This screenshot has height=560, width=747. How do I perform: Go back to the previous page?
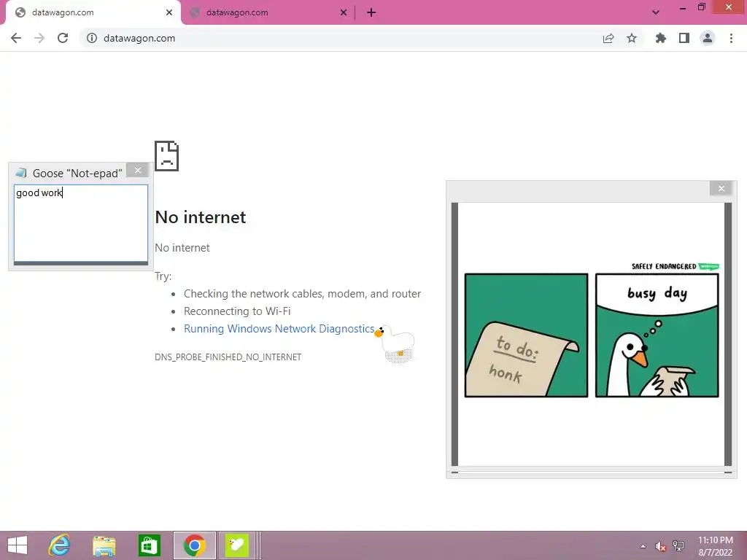click(16, 38)
